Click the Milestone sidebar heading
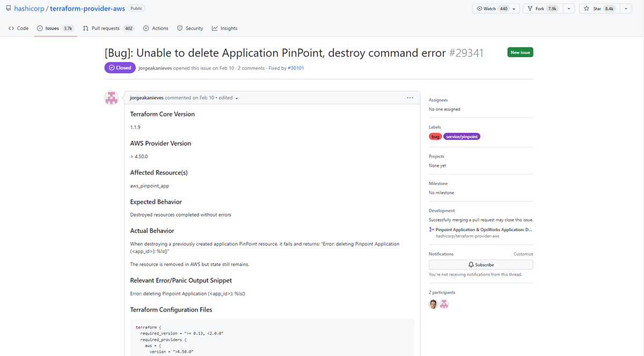The image size is (644, 356). click(438, 183)
